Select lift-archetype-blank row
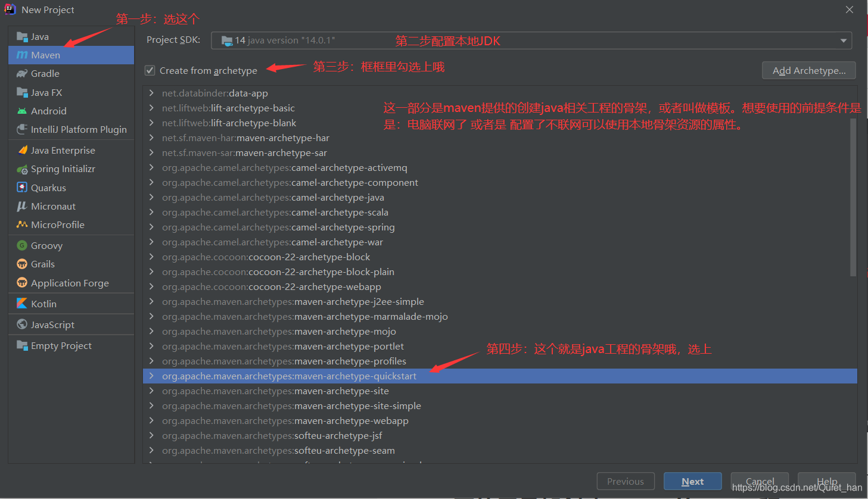 pyautogui.click(x=500, y=123)
